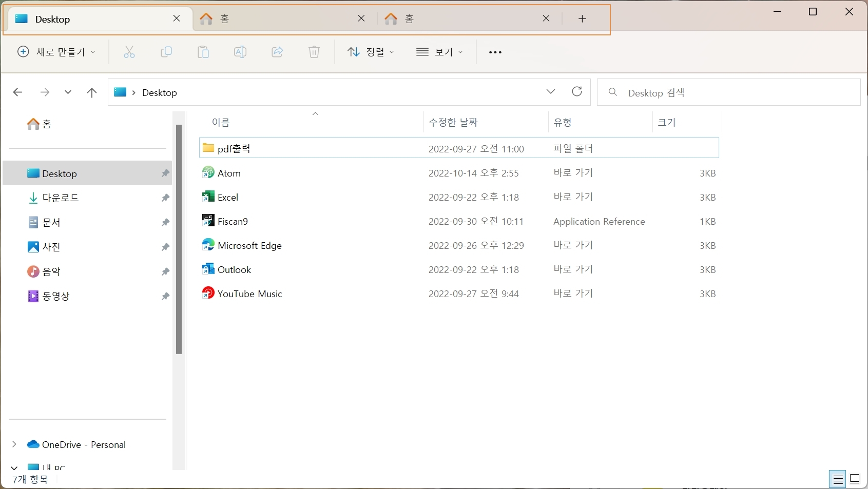Open recent locations dropdown chevron
The width and height of the screenshot is (868, 489).
68,92
